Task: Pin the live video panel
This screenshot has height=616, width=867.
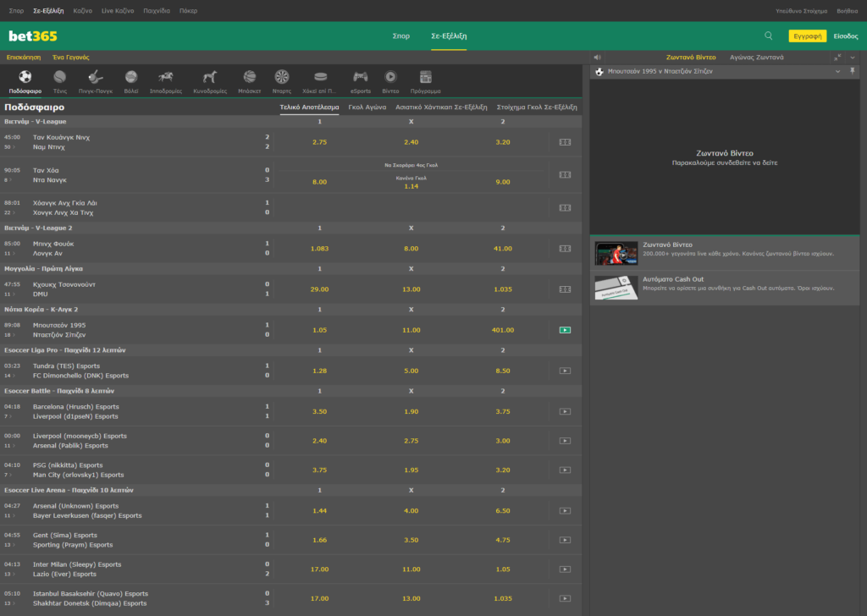Action: click(x=852, y=71)
